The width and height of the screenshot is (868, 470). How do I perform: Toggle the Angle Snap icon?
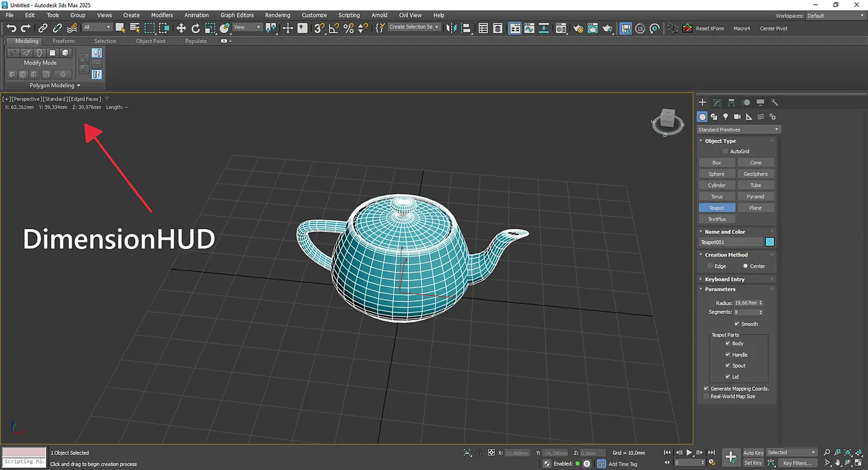coord(334,28)
